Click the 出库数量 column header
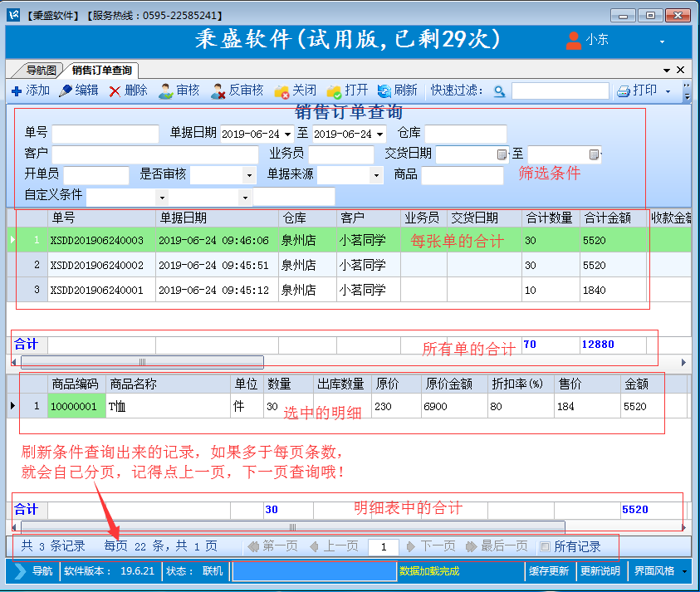The width and height of the screenshot is (700, 592). click(x=342, y=384)
